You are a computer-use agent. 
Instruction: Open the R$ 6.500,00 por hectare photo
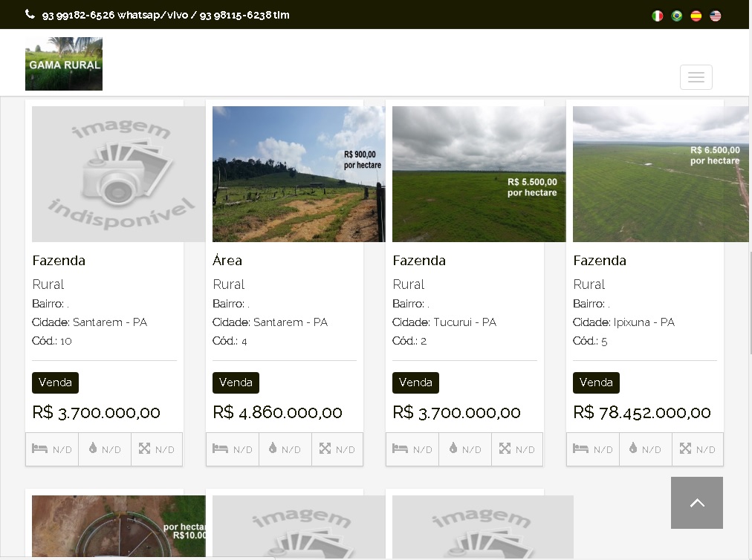661,174
